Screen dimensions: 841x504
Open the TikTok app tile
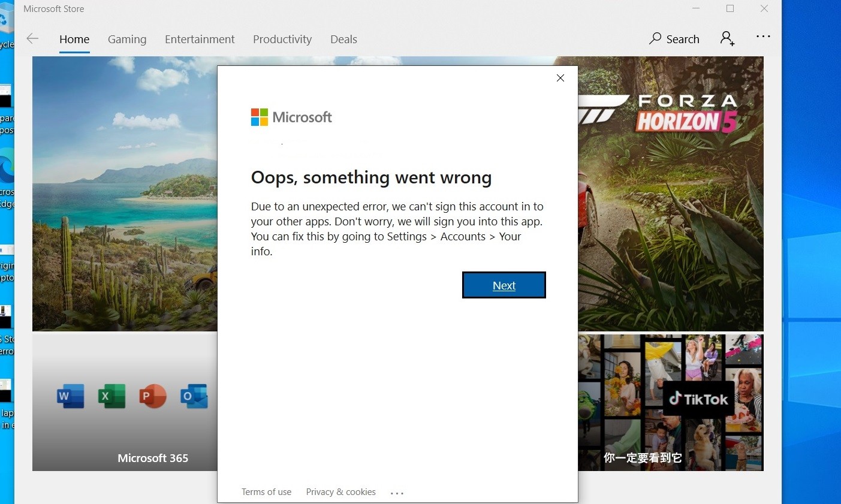[671, 403]
